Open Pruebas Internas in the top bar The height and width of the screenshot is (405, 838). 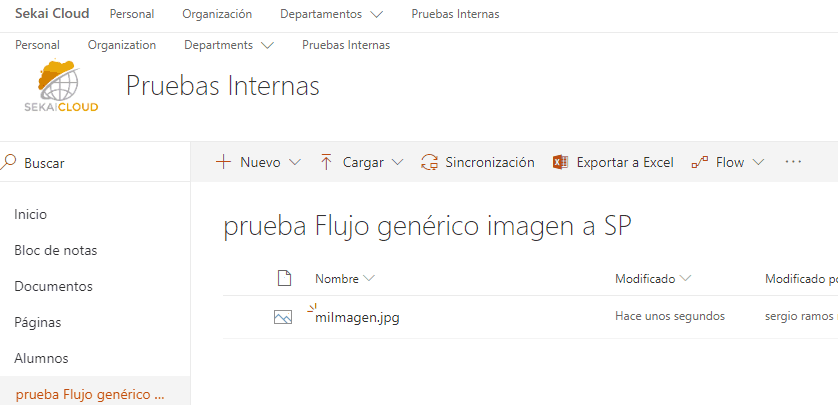(x=455, y=14)
